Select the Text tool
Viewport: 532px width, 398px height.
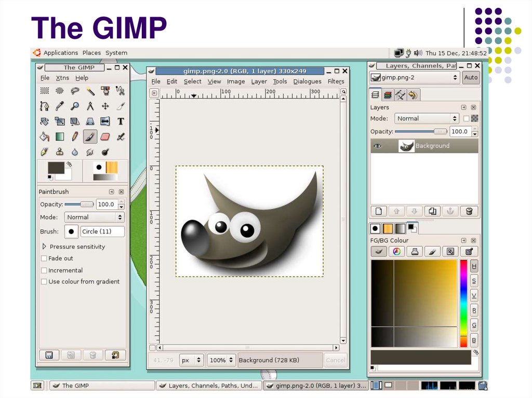point(121,121)
